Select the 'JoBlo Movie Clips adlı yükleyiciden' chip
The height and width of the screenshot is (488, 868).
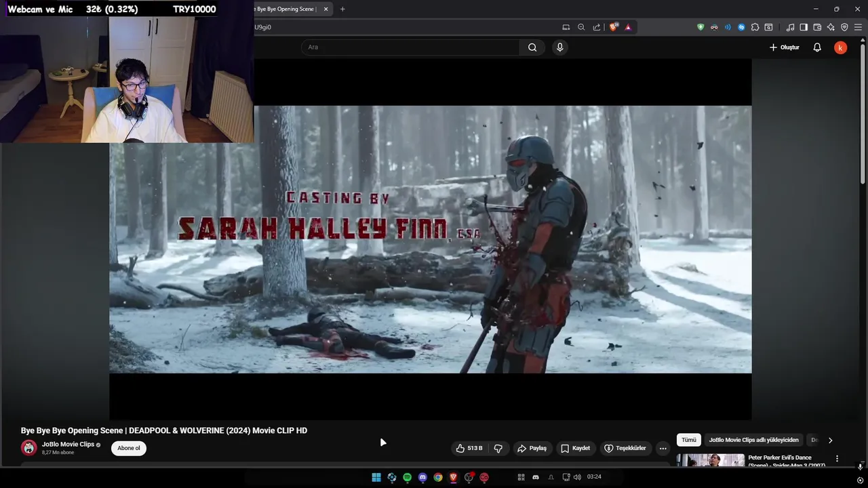coord(753,440)
